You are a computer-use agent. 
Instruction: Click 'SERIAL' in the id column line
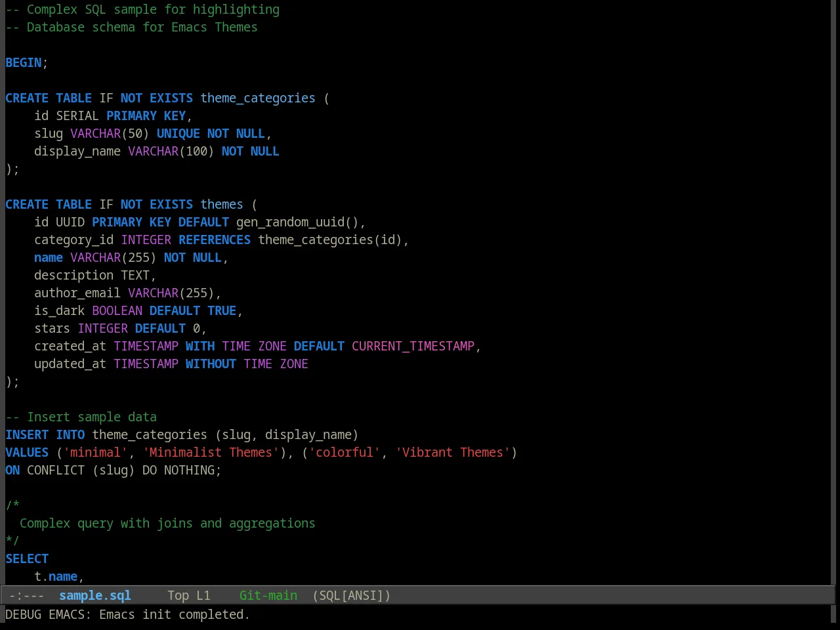(x=77, y=115)
